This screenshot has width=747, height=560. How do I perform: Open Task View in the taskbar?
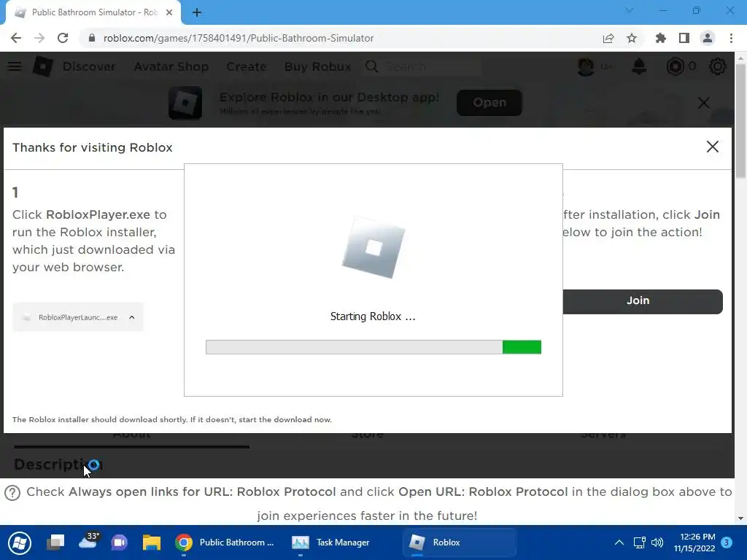[55, 542]
